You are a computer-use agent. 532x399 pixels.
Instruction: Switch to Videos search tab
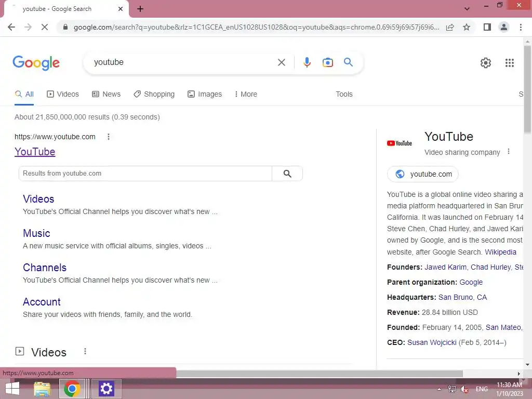[x=63, y=94]
